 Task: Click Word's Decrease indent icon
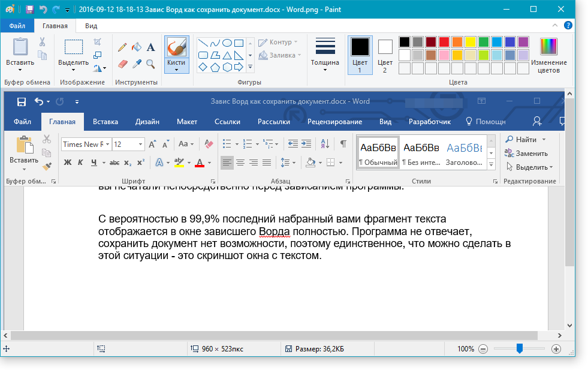pyautogui.click(x=293, y=144)
